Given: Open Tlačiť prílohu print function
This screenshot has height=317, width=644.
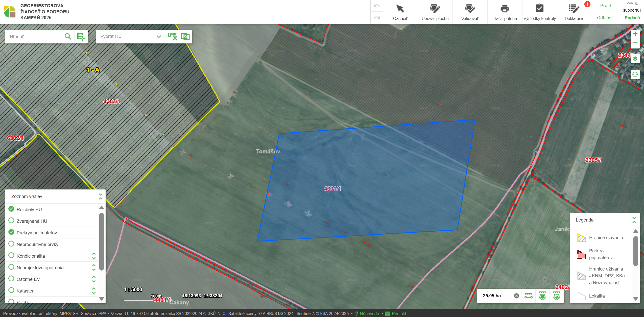Looking at the screenshot, I should [x=505, y=12].
